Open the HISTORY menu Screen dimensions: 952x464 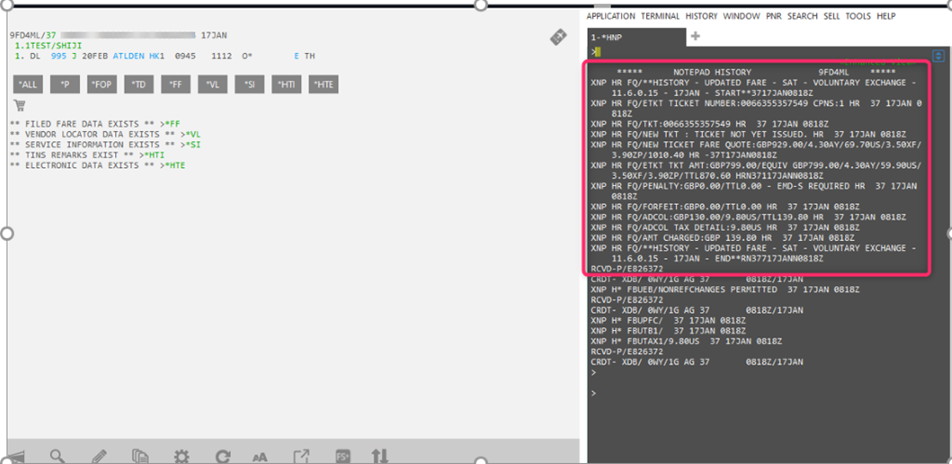[701, 16]
